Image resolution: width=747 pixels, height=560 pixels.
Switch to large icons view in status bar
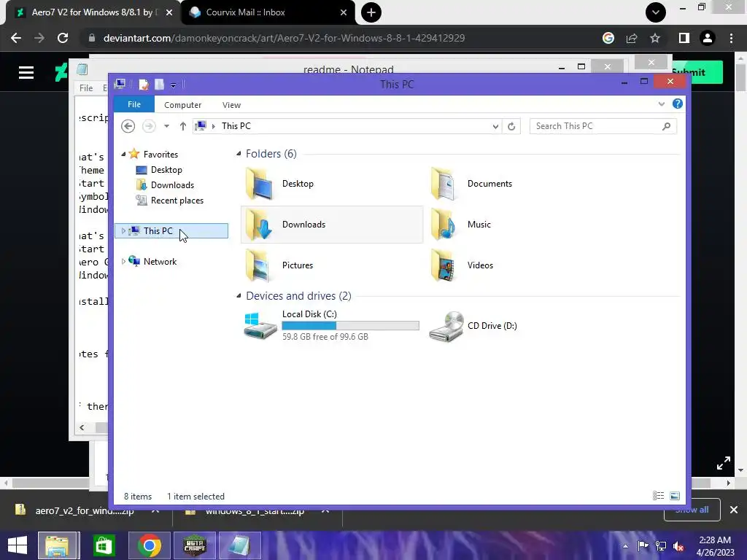[675, 496]
